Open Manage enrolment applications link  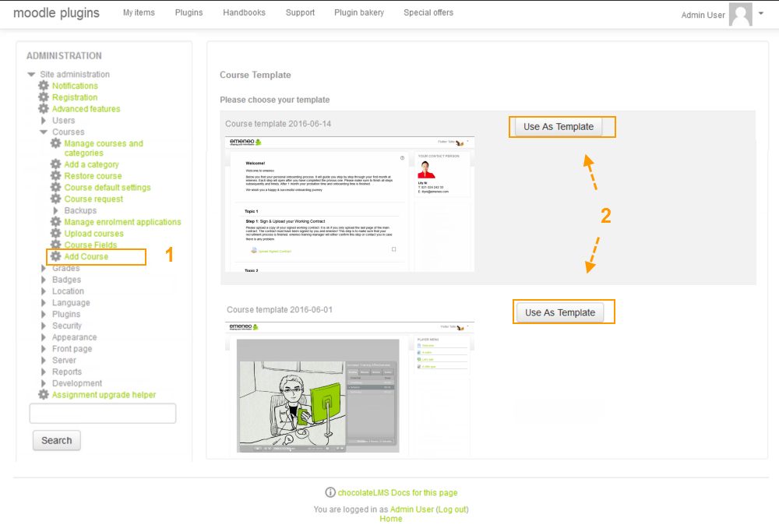click(x=123, y=221)
